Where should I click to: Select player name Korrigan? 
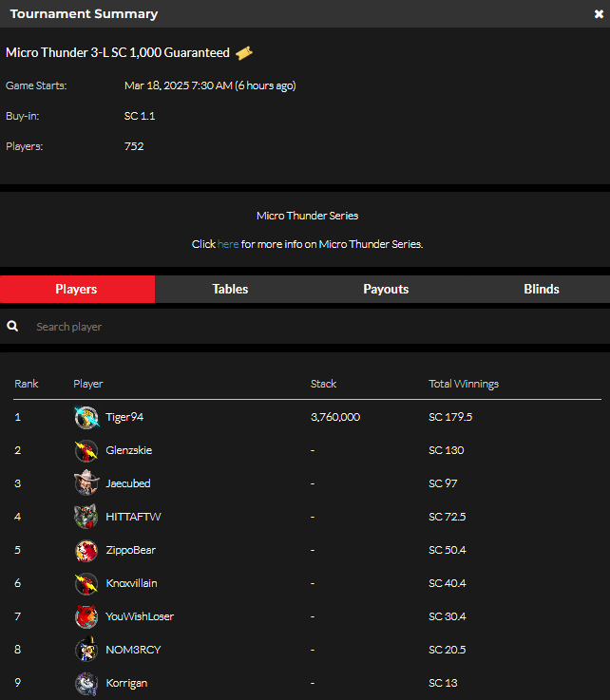point(126,683)
